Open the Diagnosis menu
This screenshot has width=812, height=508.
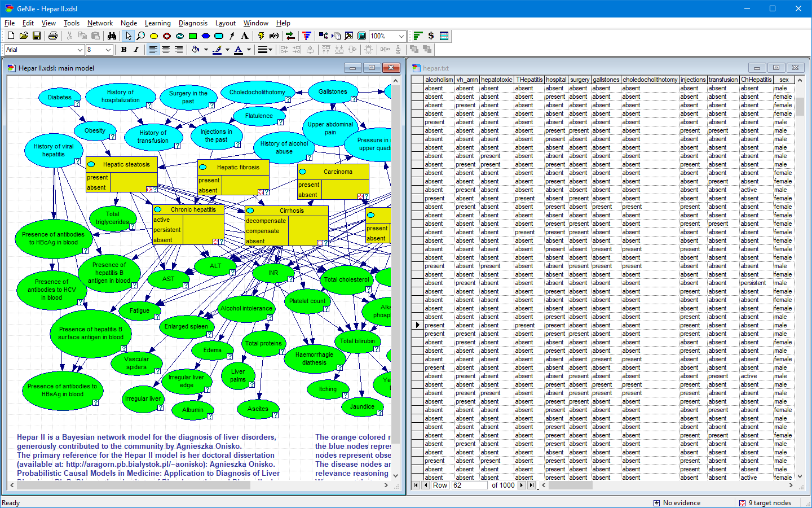(193, 23)
